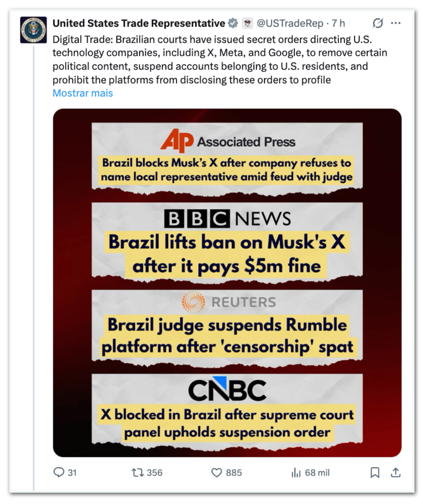This screenshot has width=423, height=504.
Task: Open the reply comment icon
Action: point(59,472)
